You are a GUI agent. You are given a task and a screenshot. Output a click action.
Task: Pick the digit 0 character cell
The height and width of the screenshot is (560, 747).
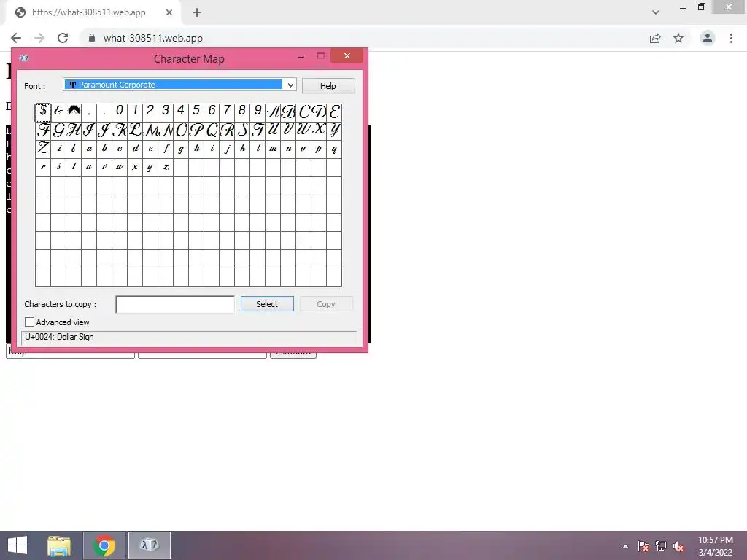pyautogui.click(x=120, y=112)
